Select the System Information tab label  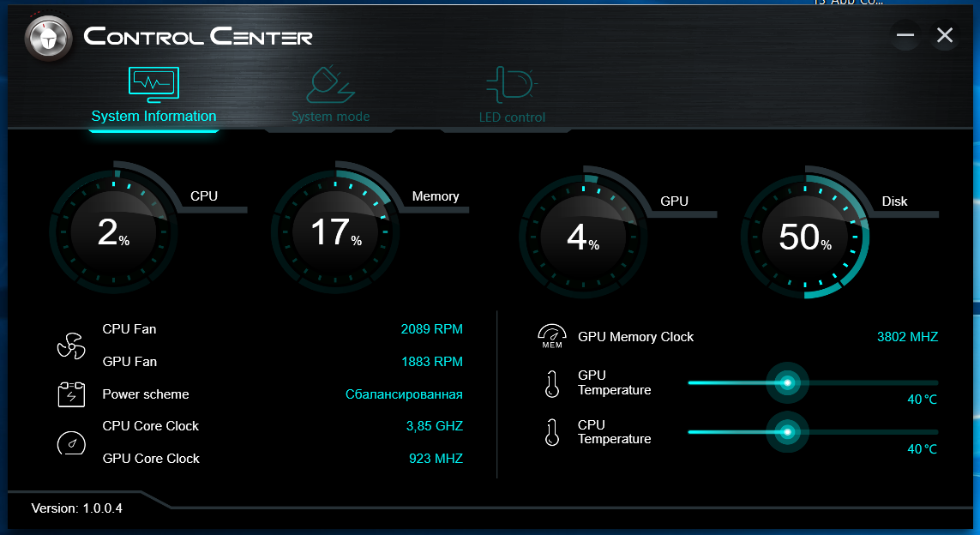(153, 117)
